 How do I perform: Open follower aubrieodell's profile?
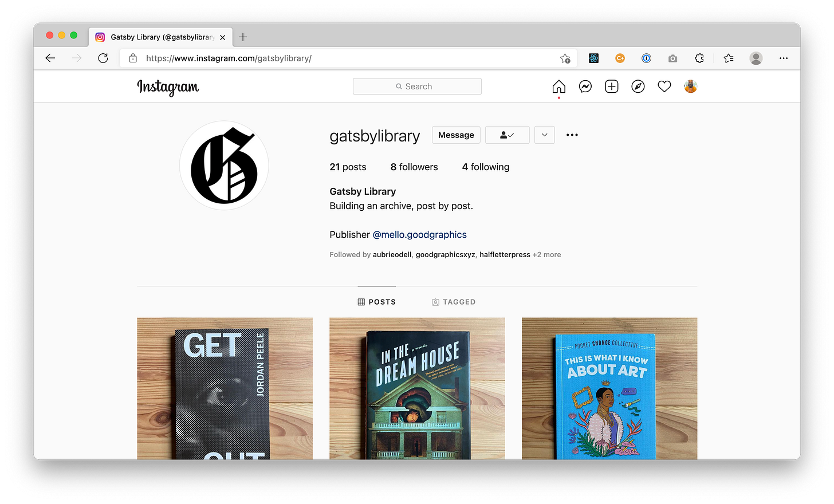(x=392, y=255)
